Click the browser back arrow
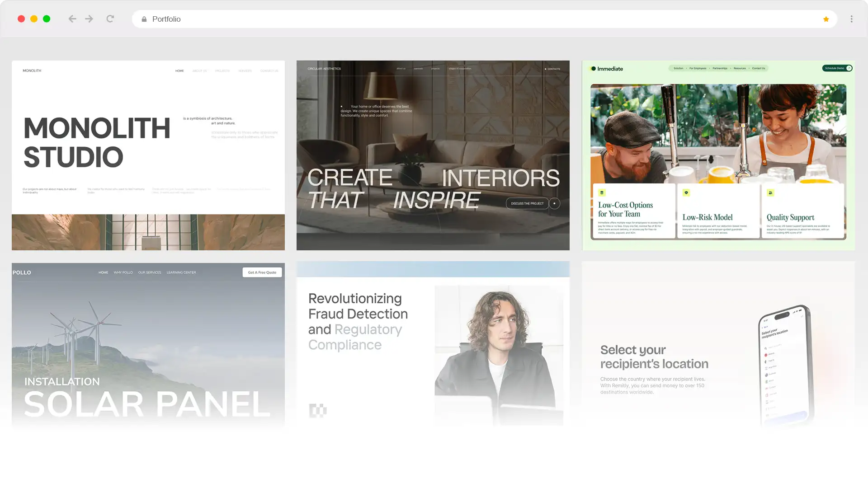Screen dimensions: 868x488 [72, 19]
